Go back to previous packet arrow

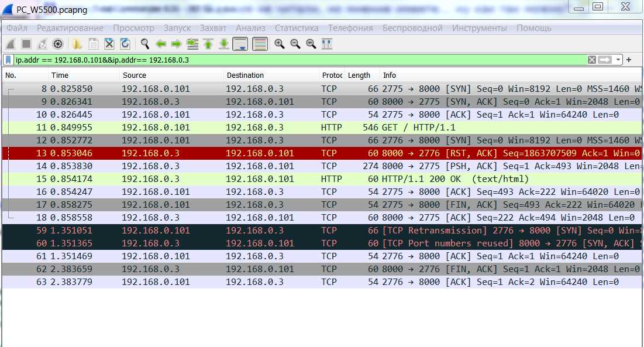[161, 44]
